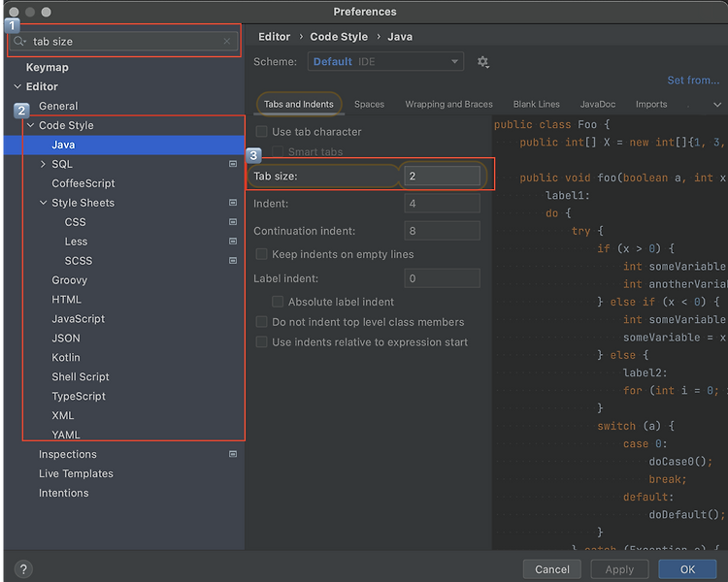Screen dimensions: 728x582
Task: Open Intentions settings page
Action: click(x=64, y=493)
